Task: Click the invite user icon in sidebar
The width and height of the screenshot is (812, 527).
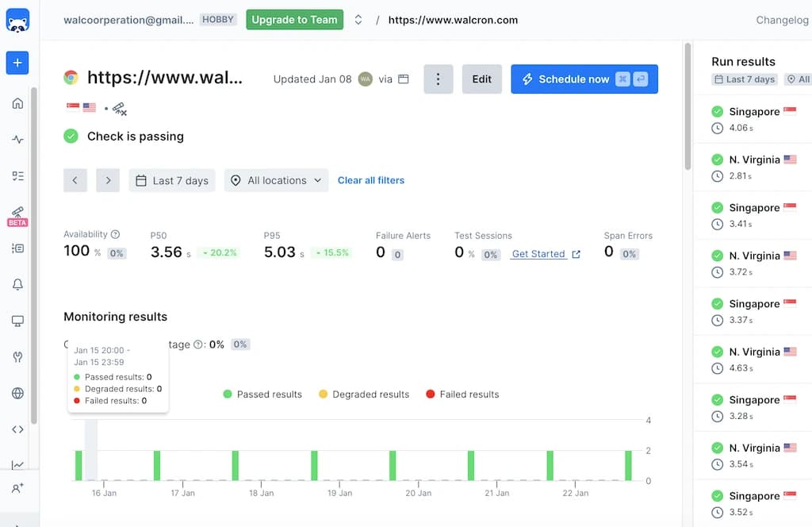Action: tap(17, 488)
